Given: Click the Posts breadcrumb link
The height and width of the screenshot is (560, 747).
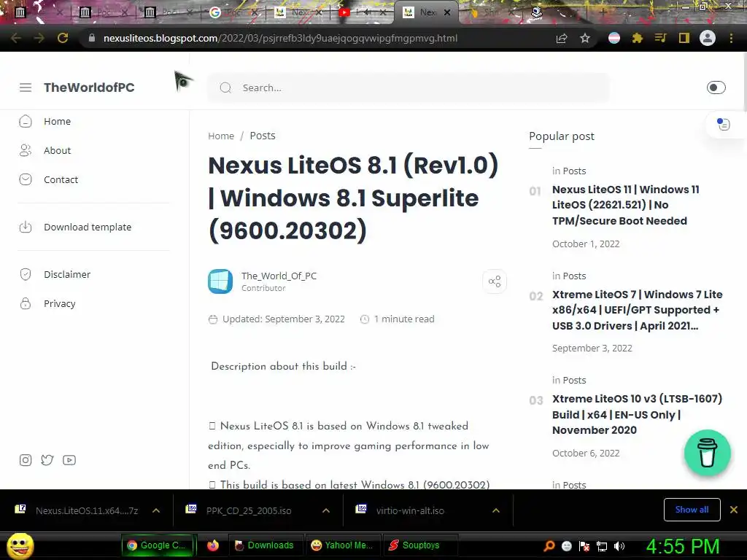Looking at the screenshot, I should click(x=263, y=136).
